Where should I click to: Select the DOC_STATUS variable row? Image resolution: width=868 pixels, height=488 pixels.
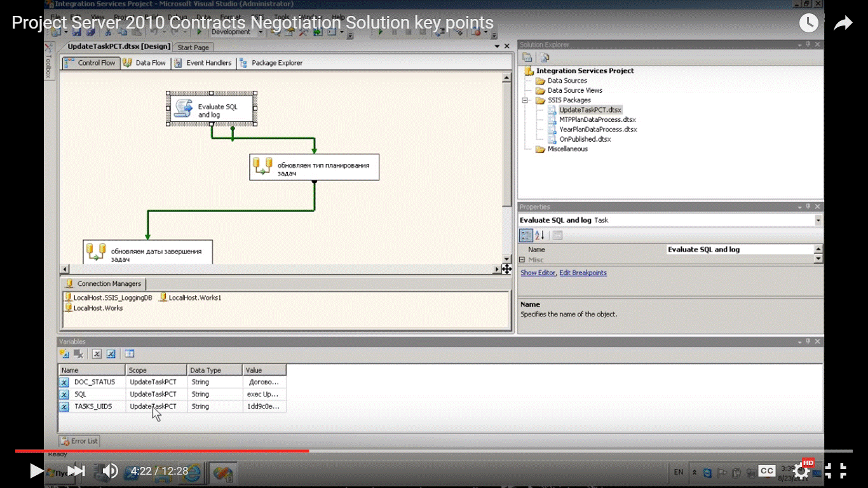172,383
